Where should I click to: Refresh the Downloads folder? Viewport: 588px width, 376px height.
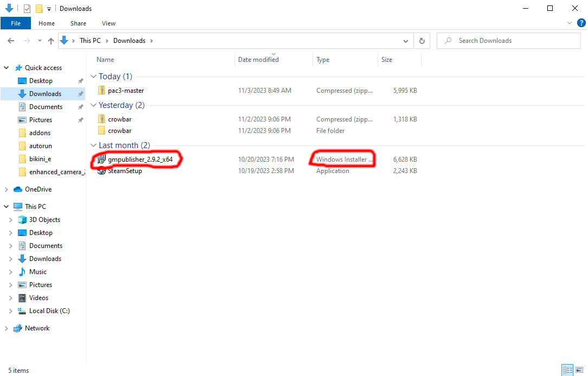coord(422,41)
